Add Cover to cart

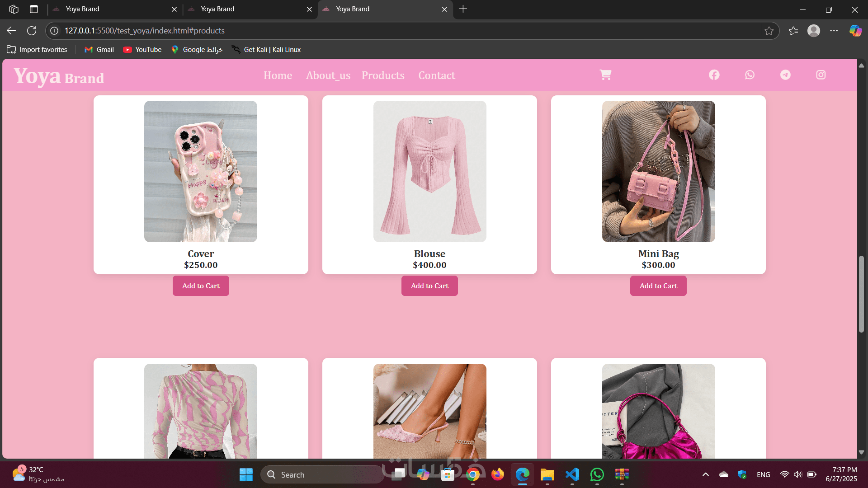click(x=201, y=286)
